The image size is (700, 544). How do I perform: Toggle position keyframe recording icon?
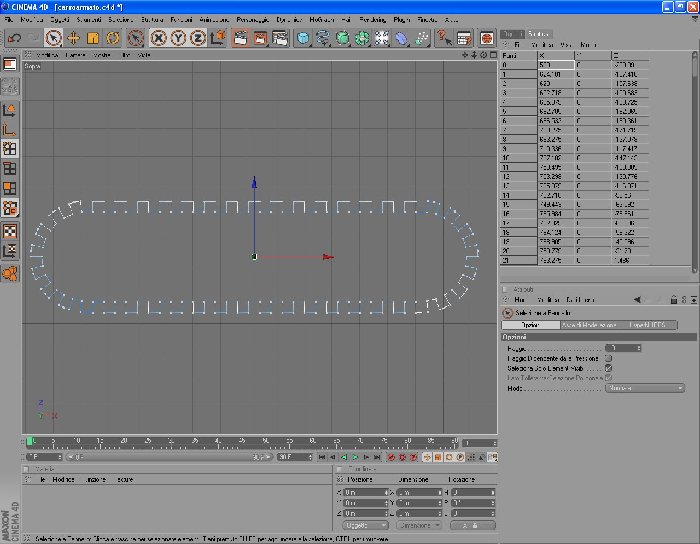coord(427,457)
